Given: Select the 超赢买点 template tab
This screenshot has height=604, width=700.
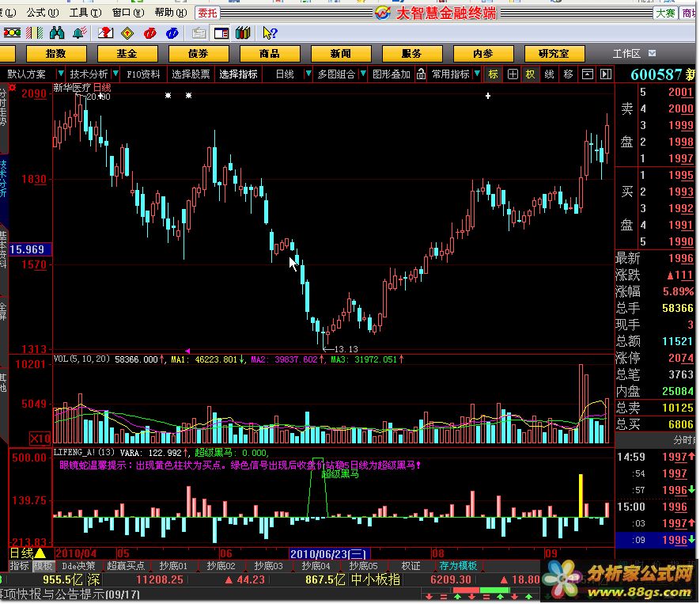Looking at the screenshot, I should click(x=126, y=566).
